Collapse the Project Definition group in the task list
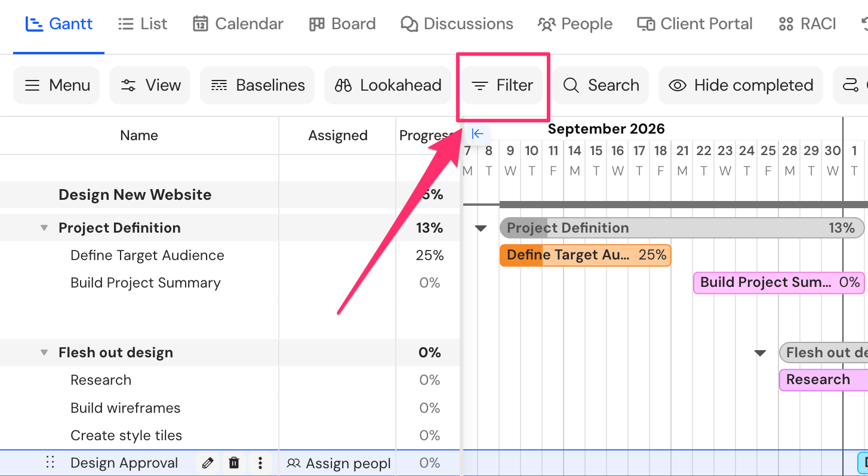The image size is (868, 476). pos(44,228)
